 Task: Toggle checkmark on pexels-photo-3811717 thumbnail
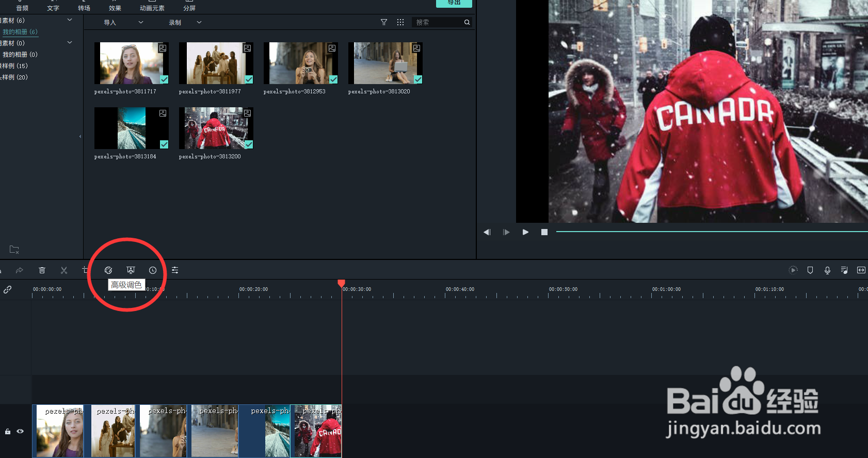[164, 79]
